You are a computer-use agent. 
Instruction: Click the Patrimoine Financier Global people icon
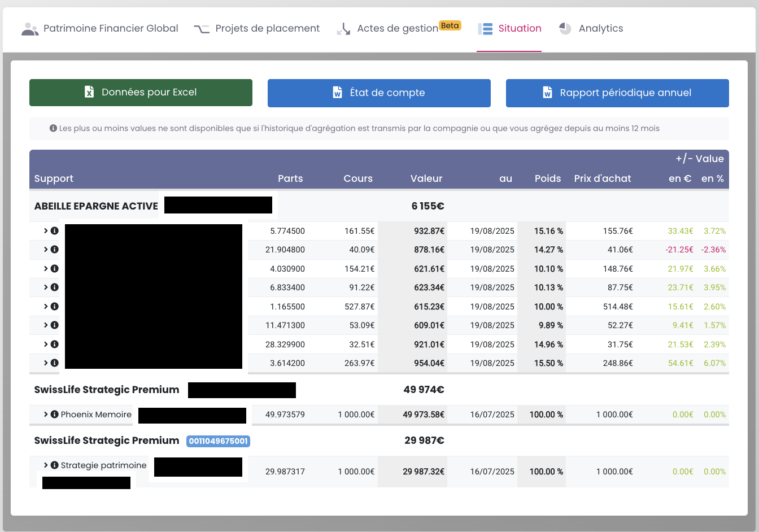pos(30,29)
